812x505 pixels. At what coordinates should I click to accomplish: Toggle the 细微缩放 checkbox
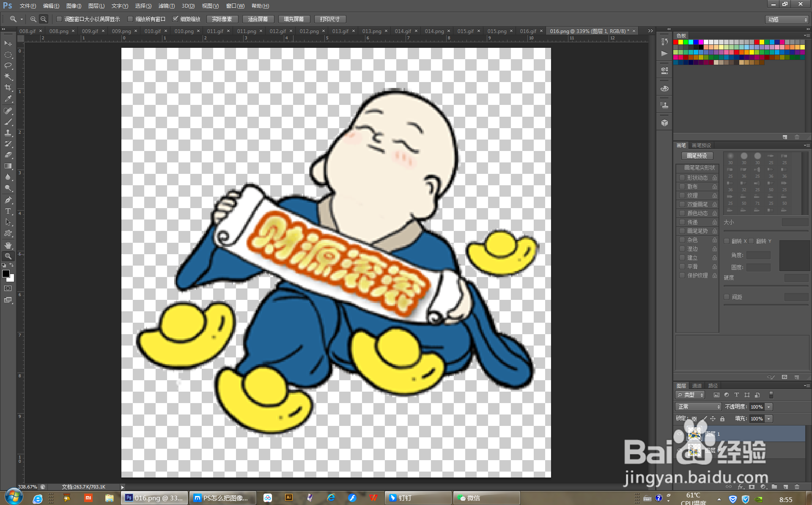(x=176, y=19)
